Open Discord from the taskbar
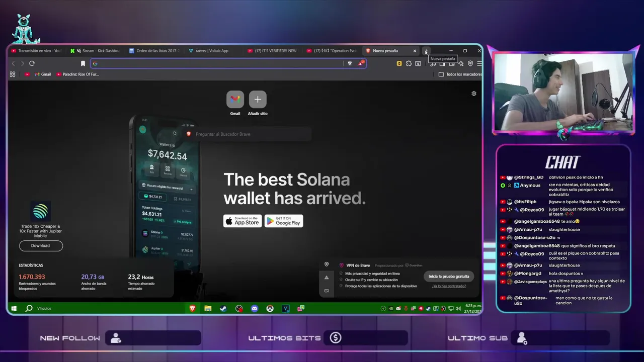Screen dimensions: 644x362 point(255,308)
